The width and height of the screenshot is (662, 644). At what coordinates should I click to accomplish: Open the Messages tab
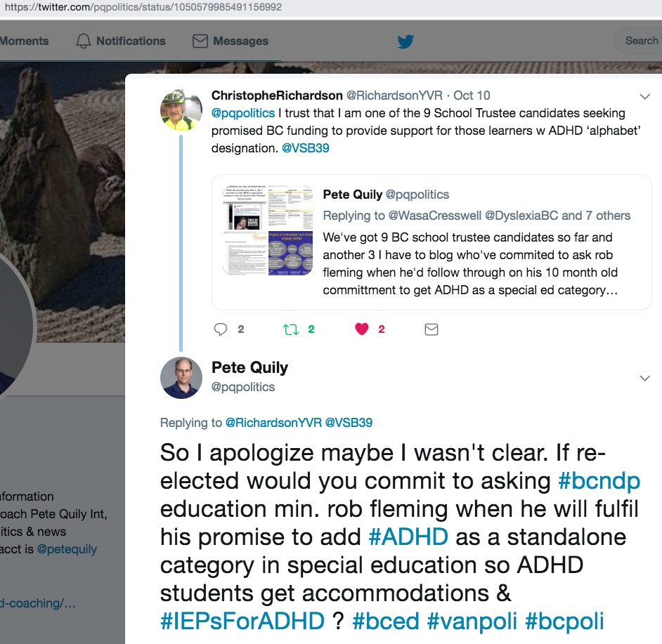[x=231, y=41]
